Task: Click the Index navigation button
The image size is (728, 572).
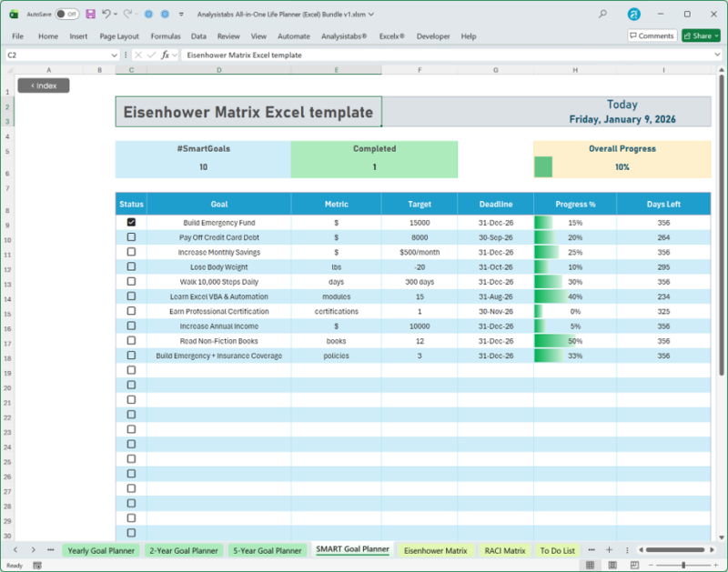Action: pyautogui.click(x=43, y=85)
